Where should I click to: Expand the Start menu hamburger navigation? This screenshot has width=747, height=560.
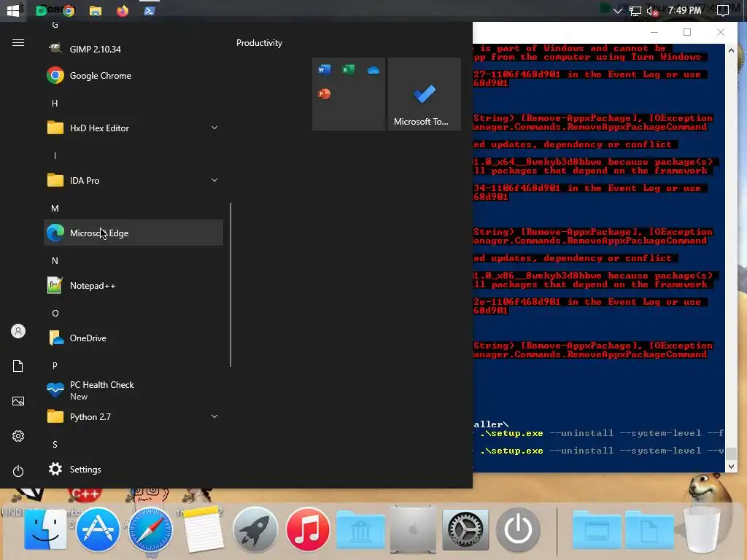pyautogui.click(x=18, y=43)
